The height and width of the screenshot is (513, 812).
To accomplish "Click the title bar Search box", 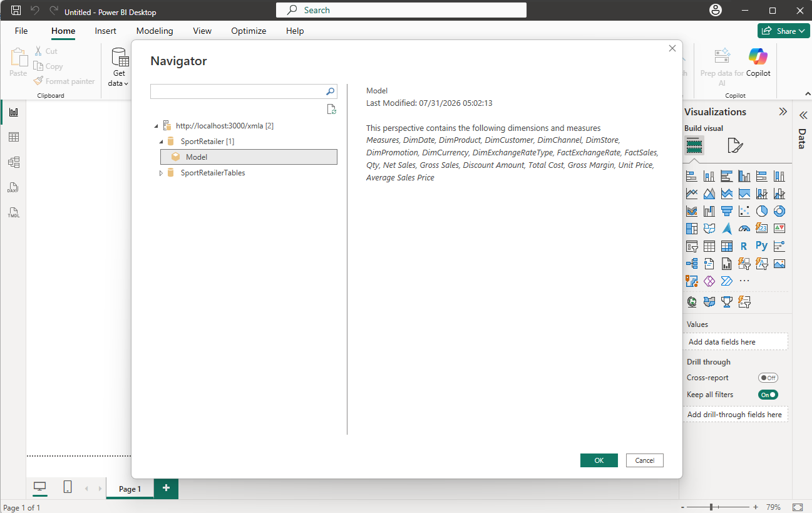I will point(401,10).
